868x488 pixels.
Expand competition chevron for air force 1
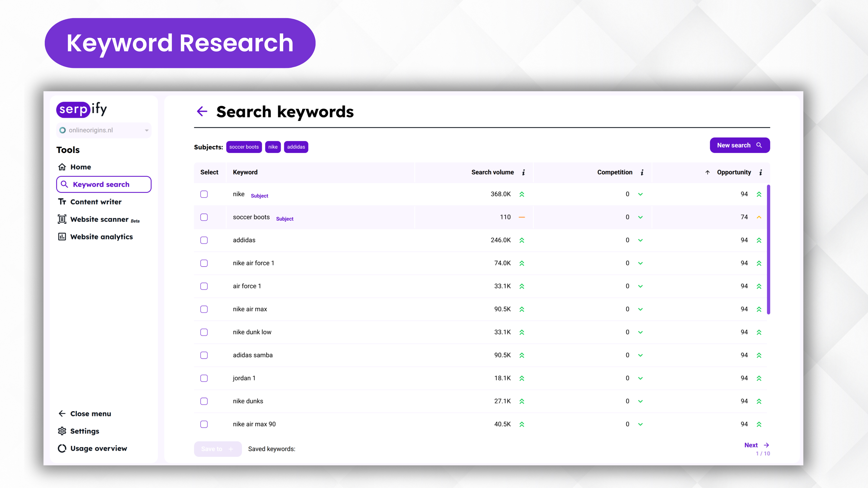point(640,286)
